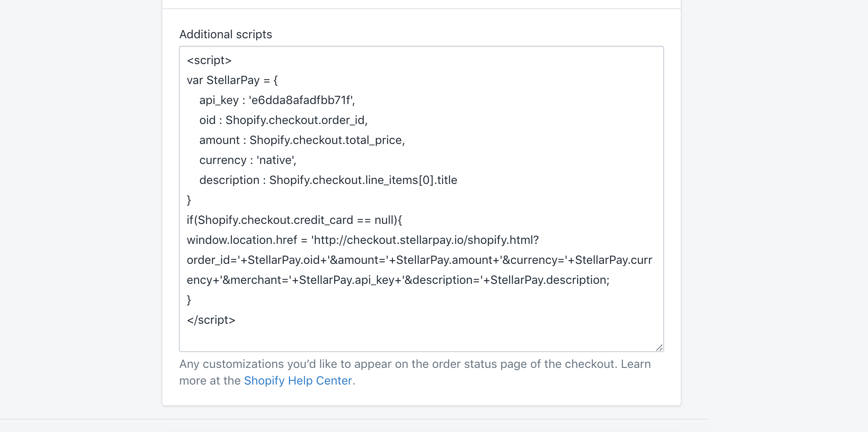The width and height of the screenshot is (868, 432).
Task: Click the Additional scripts label
Action: coord(226,35)
